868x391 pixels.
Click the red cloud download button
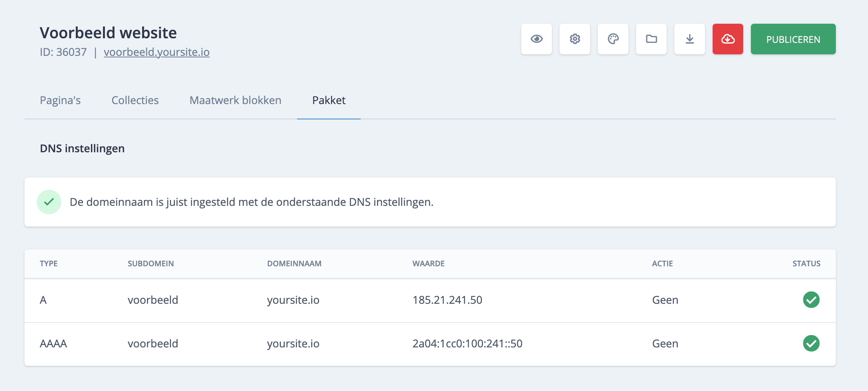[x=728, y=39]
